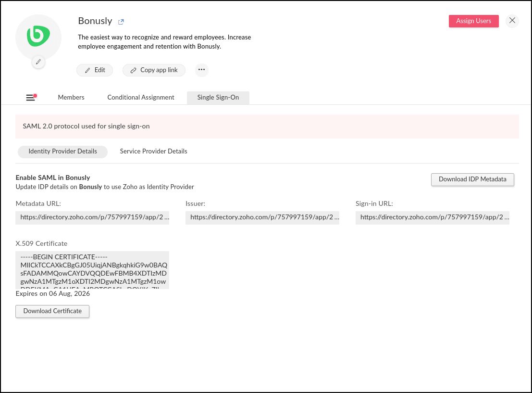Click the Download Certificate button

(x=52, y=311)
